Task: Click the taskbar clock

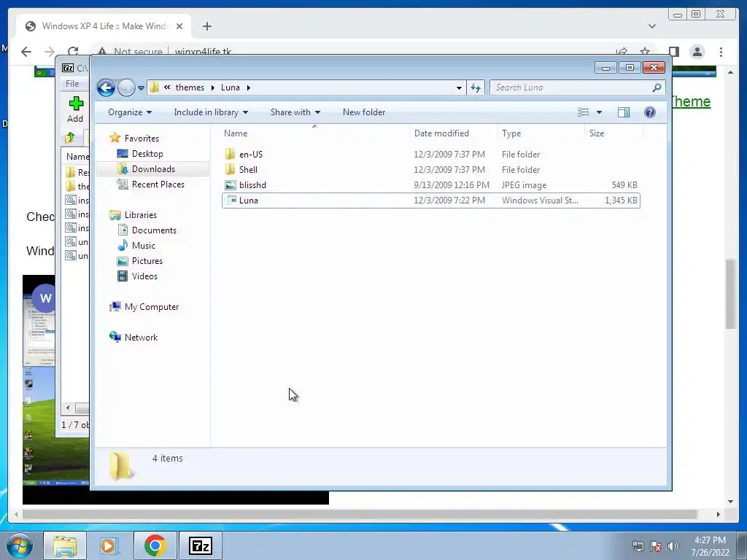Action: tap(710, 546)
